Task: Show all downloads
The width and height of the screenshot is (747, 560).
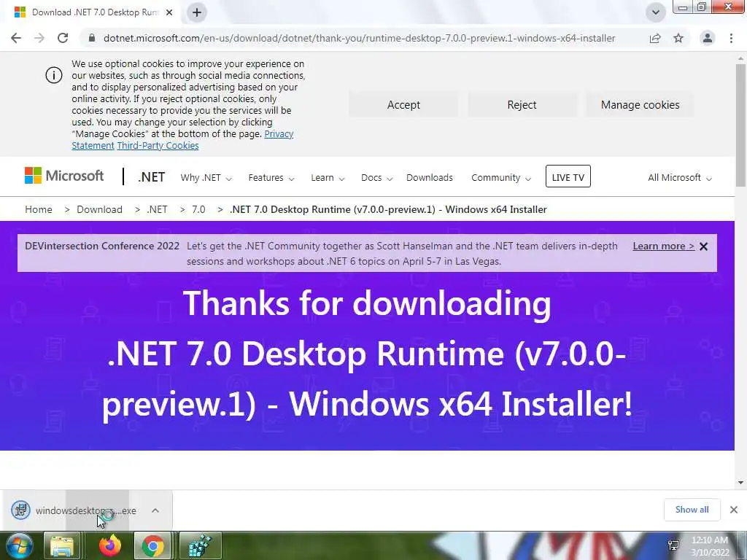Action: 692,510
